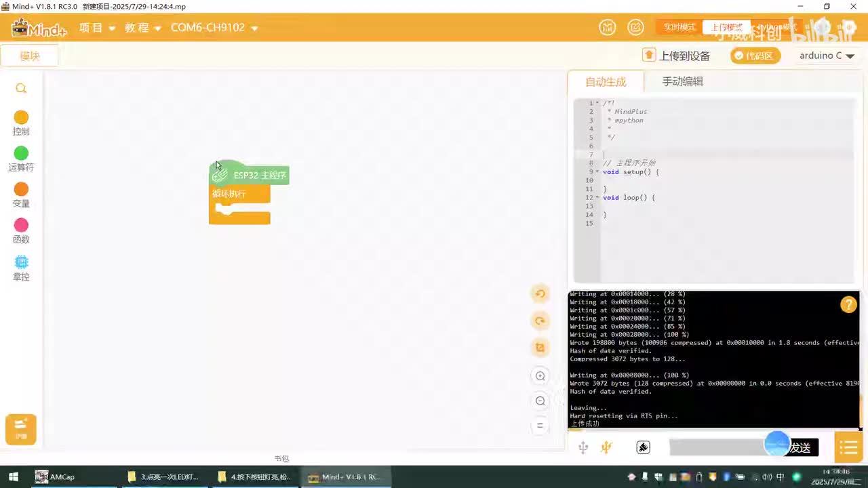Open the 3.点亮一次LED灯 folder taskbar item
Screen dimensions: 868x488
163,476
